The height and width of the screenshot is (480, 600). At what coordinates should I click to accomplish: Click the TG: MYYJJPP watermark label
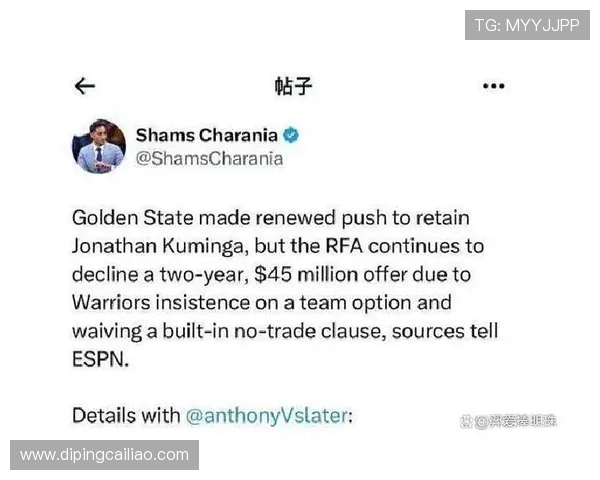click(527, 25)
